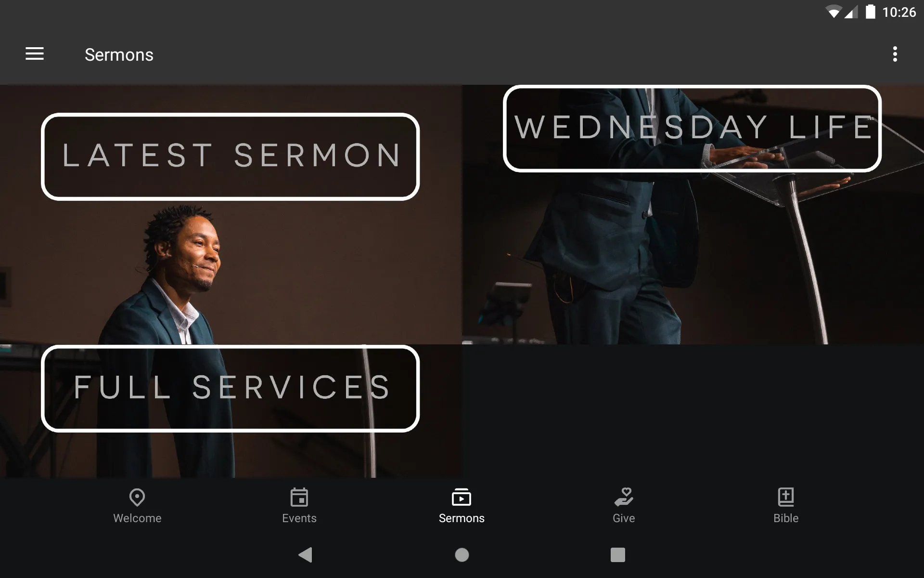This screenshot has width=924, height=578.
Task: Open overflow options menu
Action: (896, 54)
